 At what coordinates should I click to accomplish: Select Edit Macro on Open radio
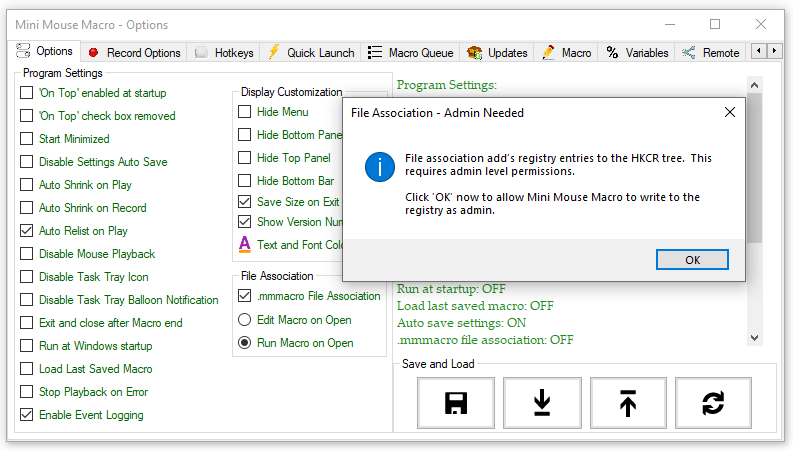coord(245,320)
